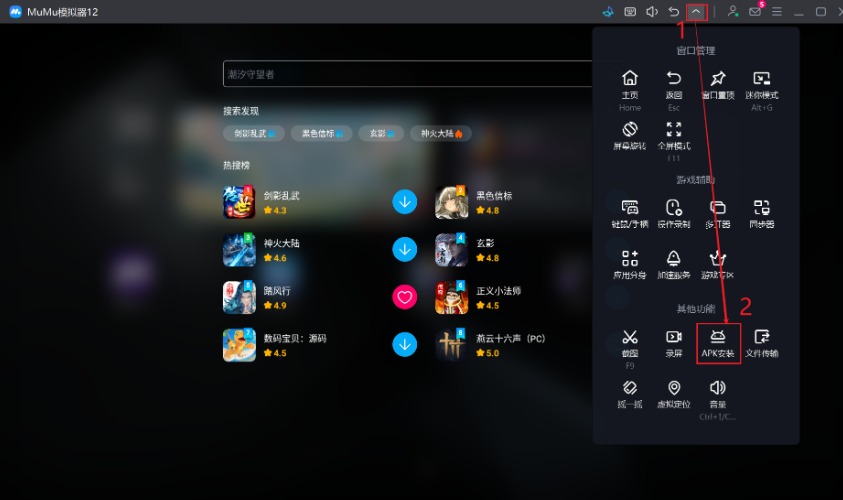The height and width of the screenshot is (500, 843).
Task: Open 文件传输 file transfer
Action: 762,337
